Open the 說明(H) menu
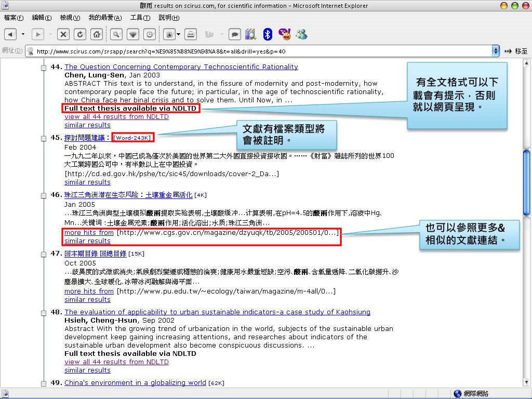Screen dimensions: 532x399 pos(169,18)
